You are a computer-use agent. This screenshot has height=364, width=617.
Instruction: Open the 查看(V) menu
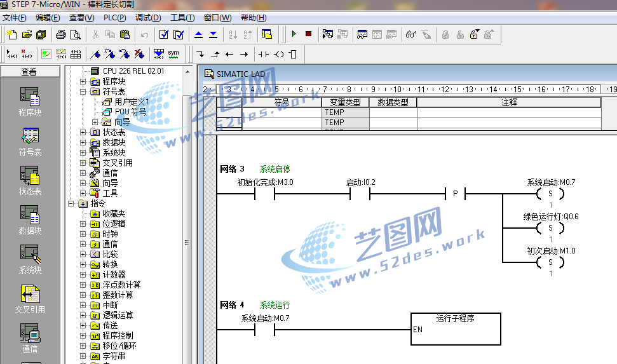click(81, 18)
